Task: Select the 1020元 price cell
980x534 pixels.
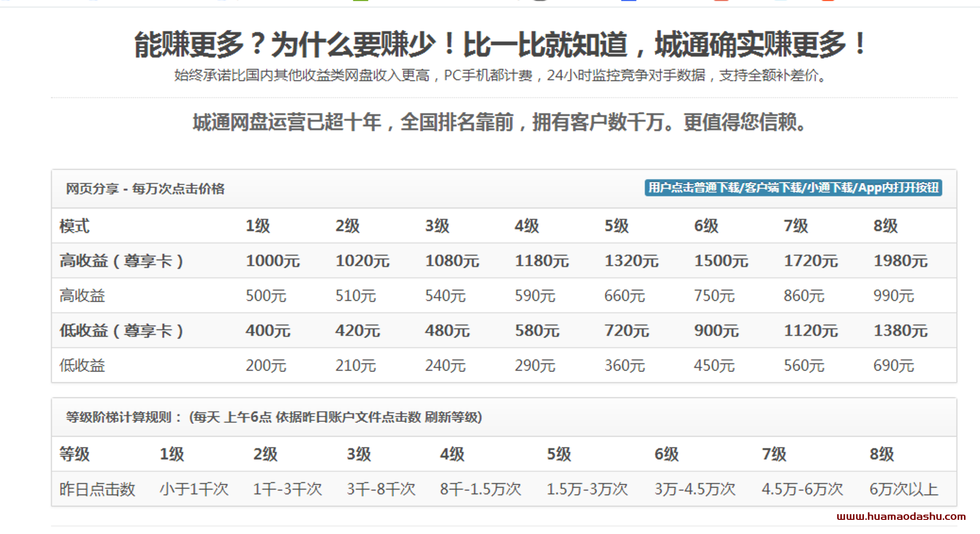Action: 363,261
